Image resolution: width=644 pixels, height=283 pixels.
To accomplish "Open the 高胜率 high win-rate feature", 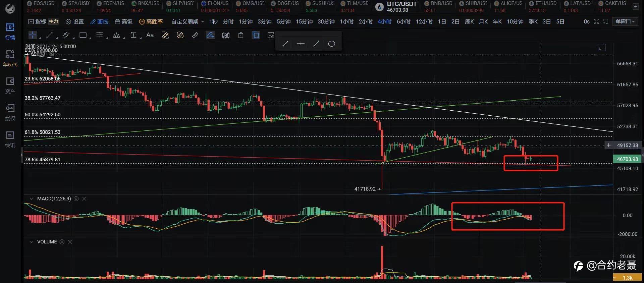I will click(151, 21).
